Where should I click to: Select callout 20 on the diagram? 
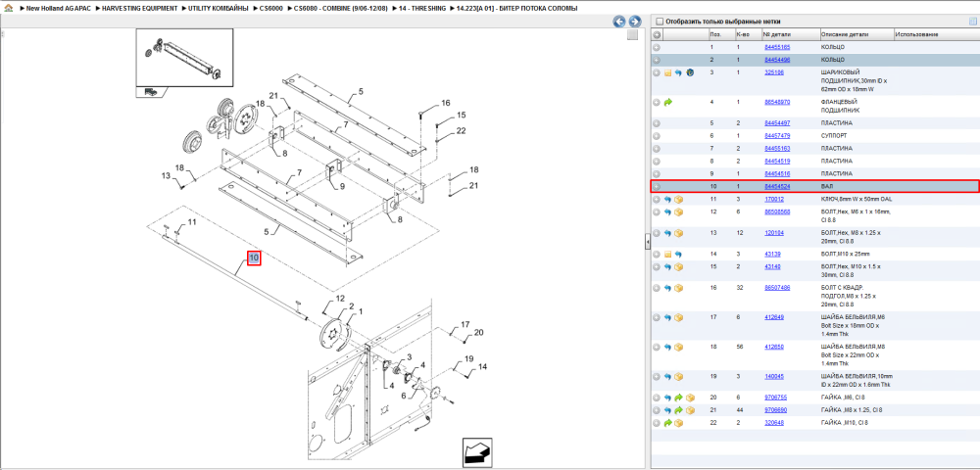[479, 332]
